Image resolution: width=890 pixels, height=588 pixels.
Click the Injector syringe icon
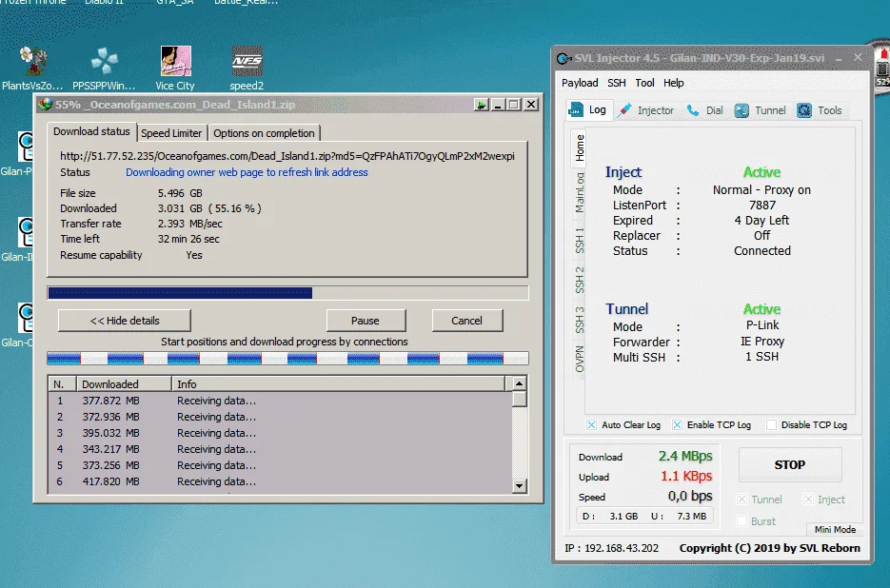coord(624,110)
